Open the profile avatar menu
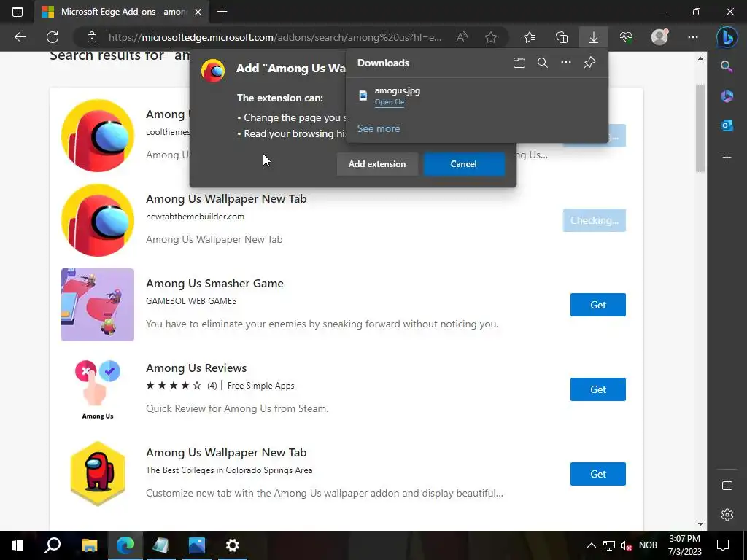This screenshot has width=747, height=560. (659, 37)
